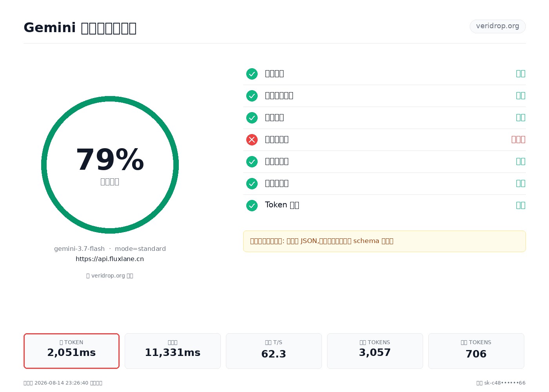Select the 11,331ms latency card

tap(173, 351)
